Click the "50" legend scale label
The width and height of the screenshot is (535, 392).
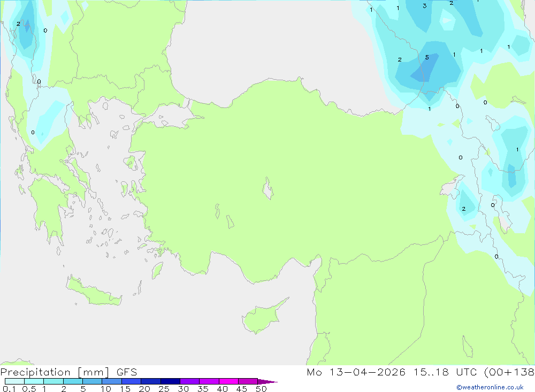point(261,389)
